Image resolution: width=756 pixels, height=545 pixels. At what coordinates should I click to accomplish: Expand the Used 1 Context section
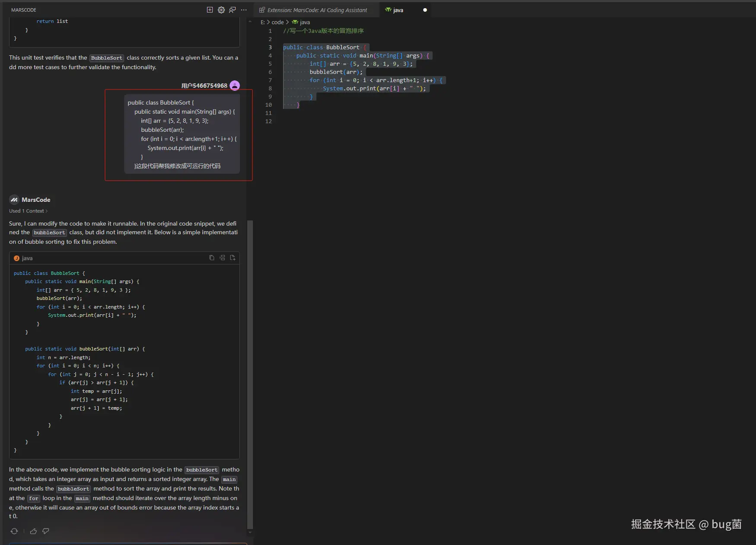(28, 211)
